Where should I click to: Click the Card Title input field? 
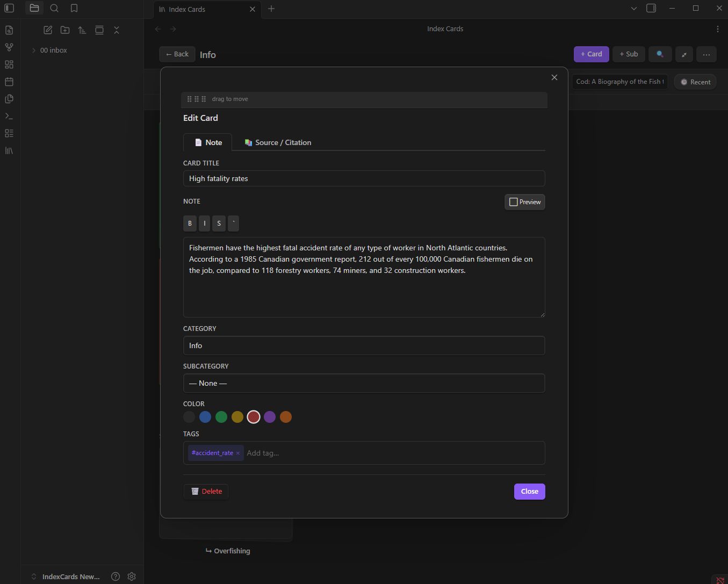click(364, 178)
